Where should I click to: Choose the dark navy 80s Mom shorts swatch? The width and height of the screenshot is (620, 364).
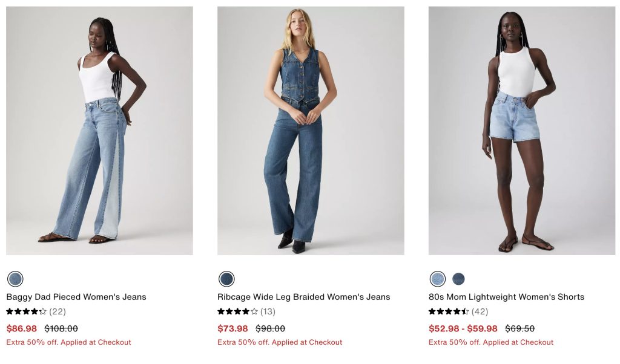click(x=458, y=279)
